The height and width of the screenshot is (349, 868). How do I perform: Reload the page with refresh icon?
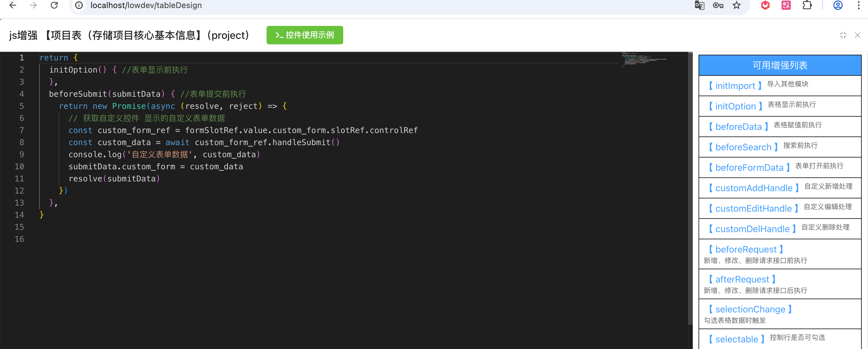(x=54, y=5)
